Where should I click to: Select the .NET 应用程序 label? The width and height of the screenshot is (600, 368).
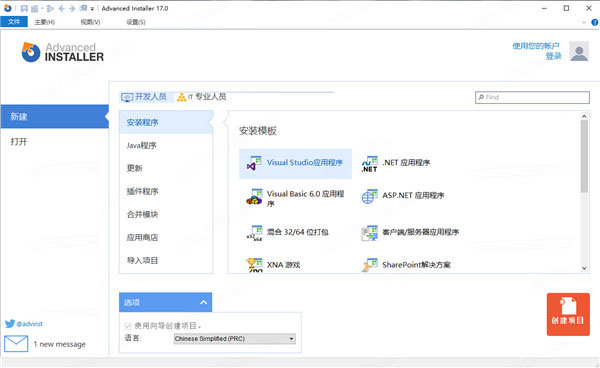tap(406, 163)
